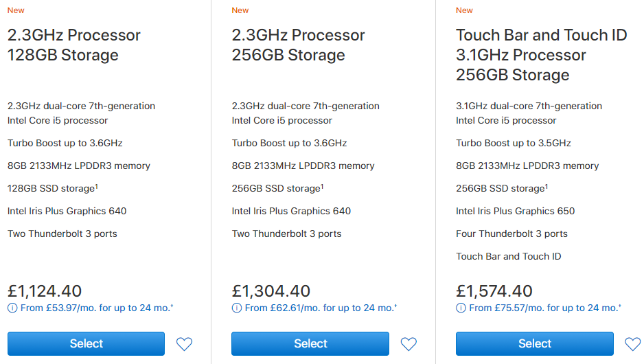
Task: Choose Select under Touch Bar and Touch ID
Action: tap(534, 343)
